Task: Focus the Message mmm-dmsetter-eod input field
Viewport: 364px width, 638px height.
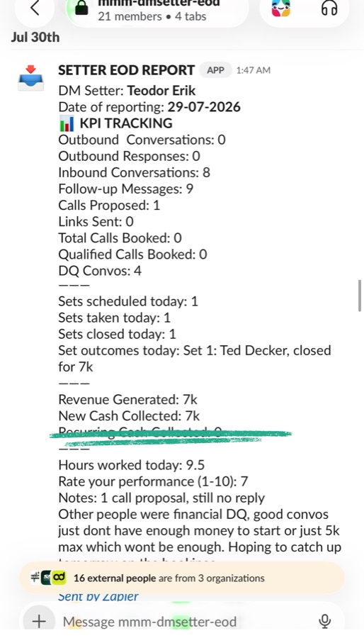Action: click(x=149, y=622)
